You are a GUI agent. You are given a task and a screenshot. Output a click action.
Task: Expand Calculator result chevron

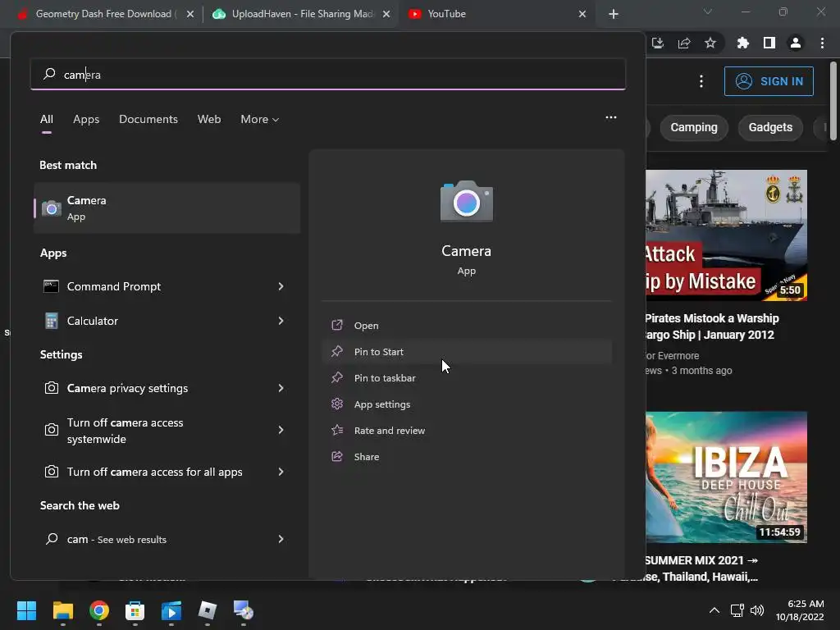pyautogui.click(x=281, y=321)
